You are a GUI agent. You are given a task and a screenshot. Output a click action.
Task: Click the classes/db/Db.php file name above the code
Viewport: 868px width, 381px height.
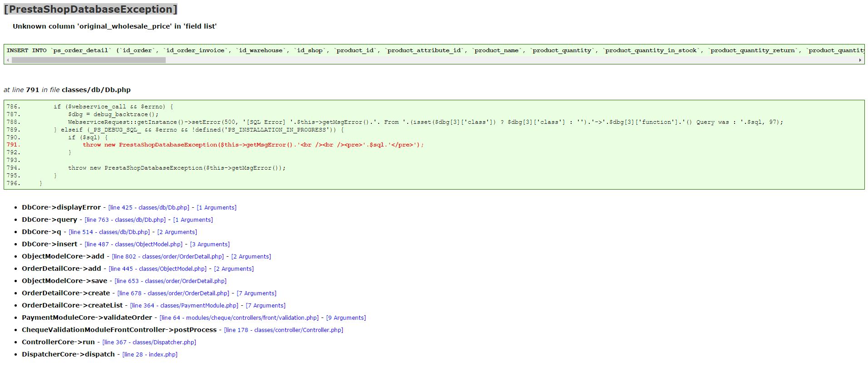coord(96,90)
